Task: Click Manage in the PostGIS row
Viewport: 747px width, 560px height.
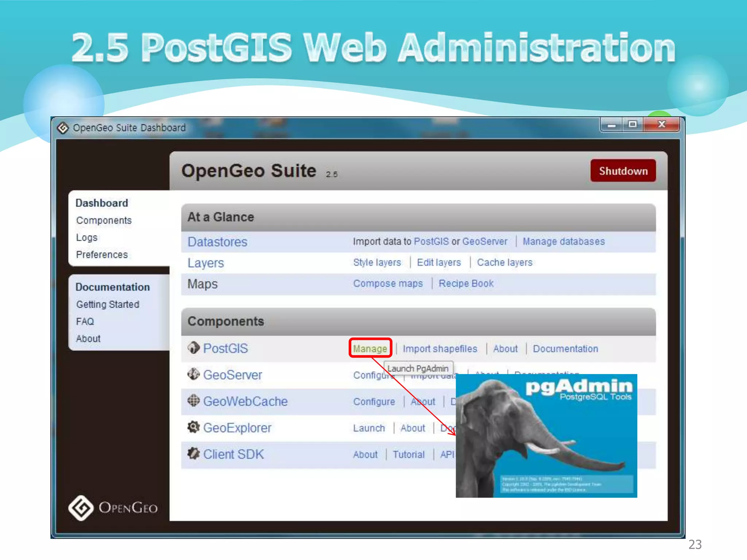Action: 370,349
